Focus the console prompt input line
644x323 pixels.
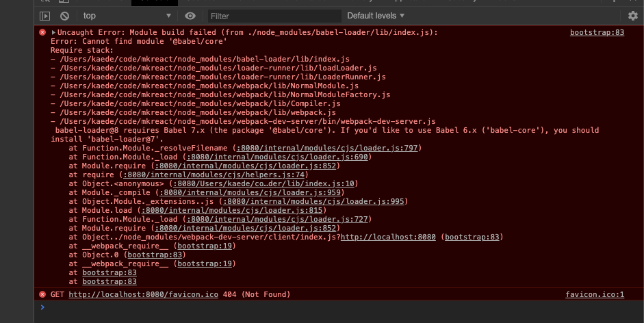pos(339,307)
